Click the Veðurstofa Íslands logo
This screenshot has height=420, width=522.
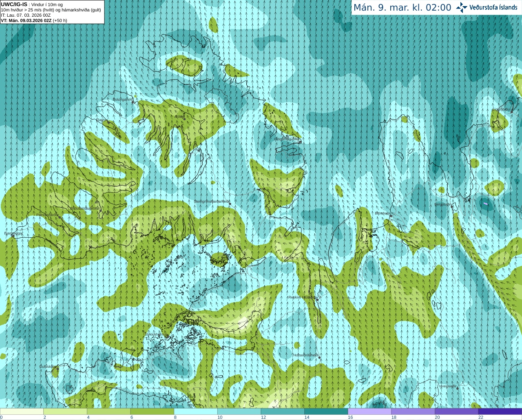click(x=487, y=7)
